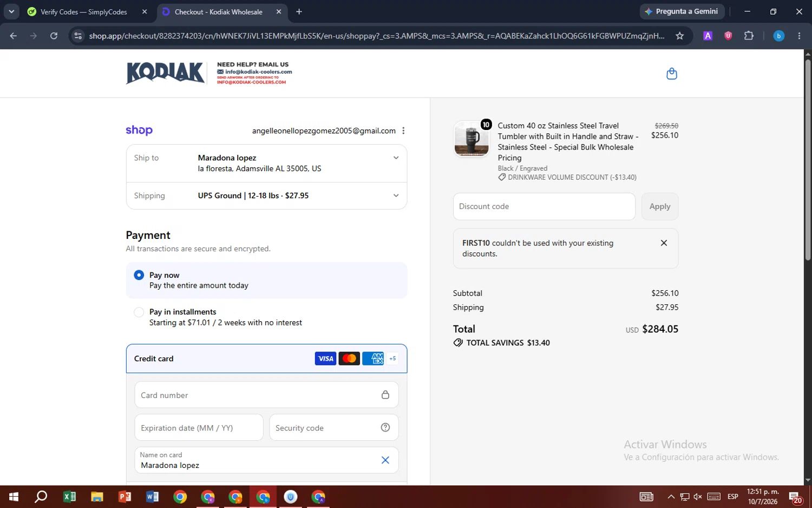This screenshot has height=508, width=812.
Task: Open the shopping bag cart icon
Action: click(671, 74)
